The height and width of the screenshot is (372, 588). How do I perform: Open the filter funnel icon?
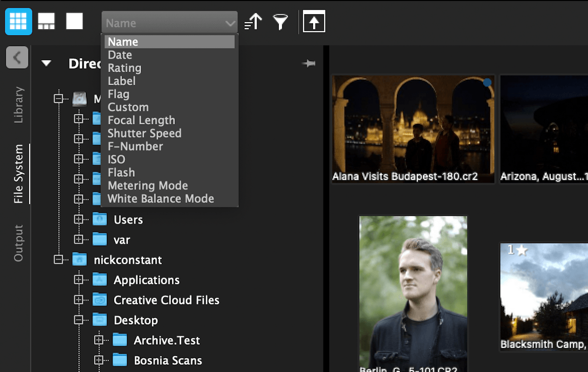tap(280, 21)
